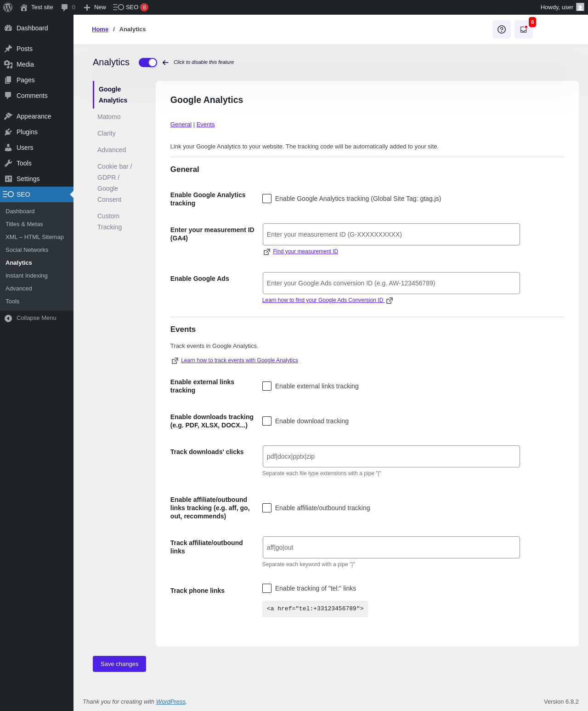Focus the Google Ads conversion ID field
This screenshot has width=588, height=711.
[391, 283]
